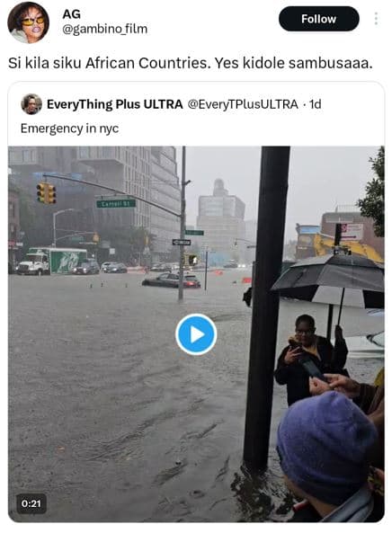Open the three-dot more options menu
The image size is (392, 533).
[x=376, y=19]
